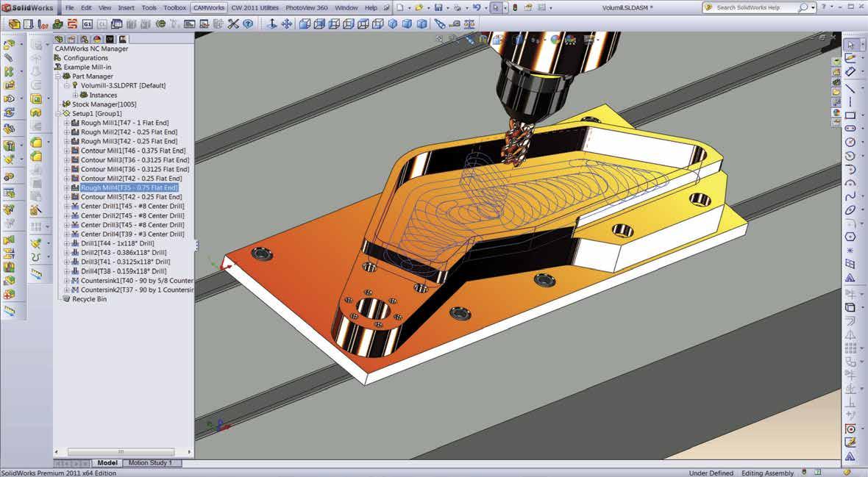This screenshot has height=477, width=868.
Task: Open the Insert menu
Action: [127, 8]
